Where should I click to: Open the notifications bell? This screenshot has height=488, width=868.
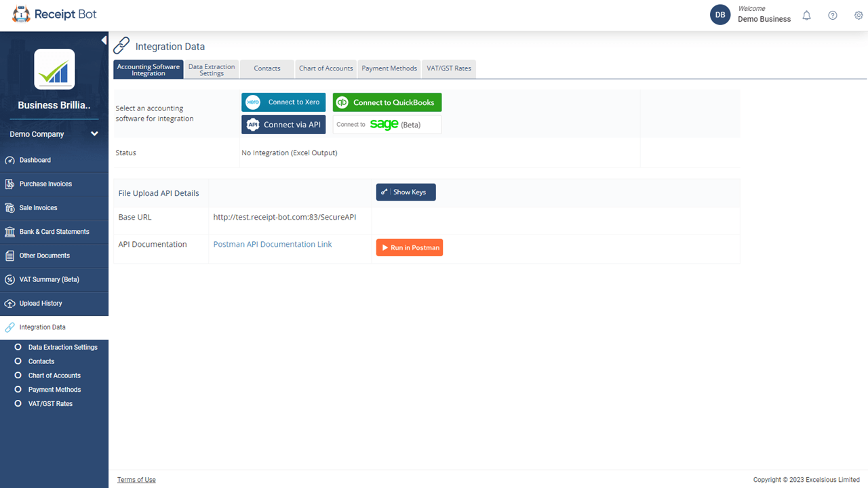tap(806, 15)
